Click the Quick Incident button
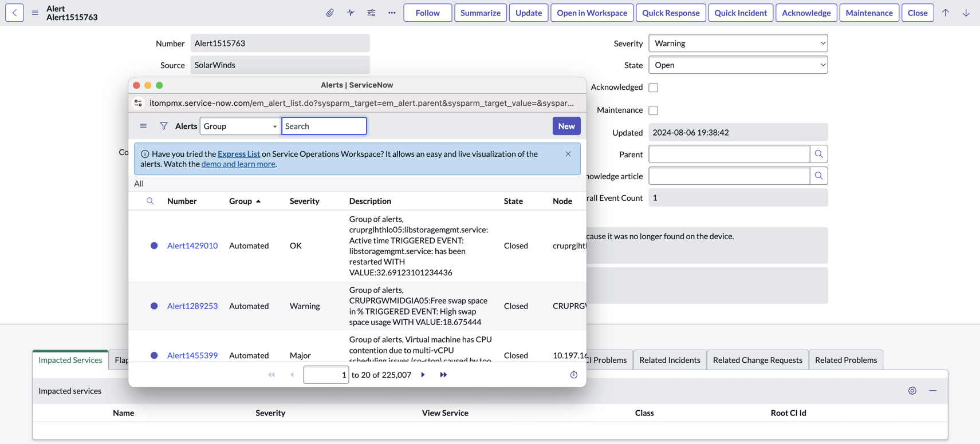Viewport: 980px width, 444px height. [740, 13]
